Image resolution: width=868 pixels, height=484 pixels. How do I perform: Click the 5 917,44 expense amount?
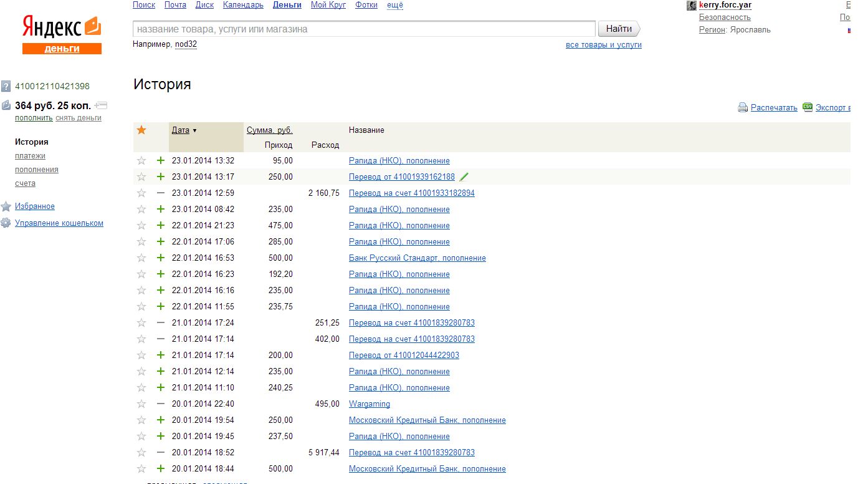coord(324,452)
